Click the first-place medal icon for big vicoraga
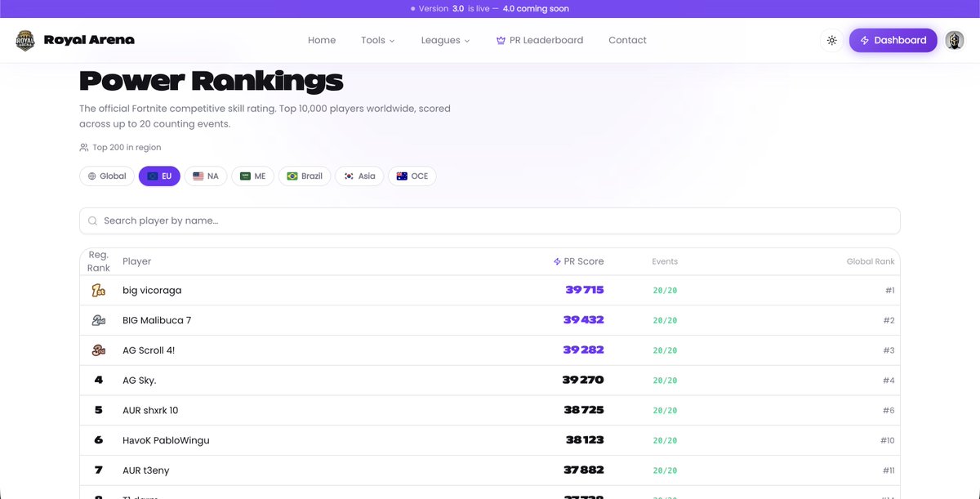Image resolution: width=980 pixels, height=499 pixels. [x=98, y=291]
